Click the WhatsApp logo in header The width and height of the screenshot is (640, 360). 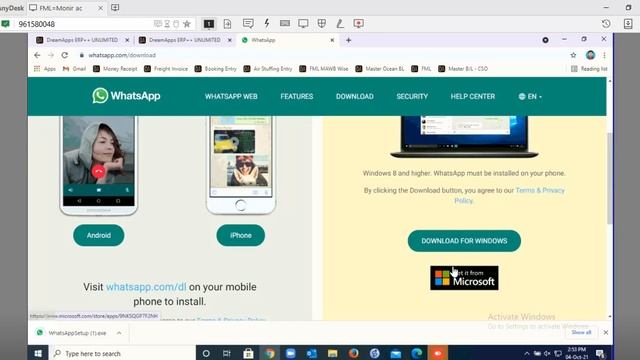[126, 96]
